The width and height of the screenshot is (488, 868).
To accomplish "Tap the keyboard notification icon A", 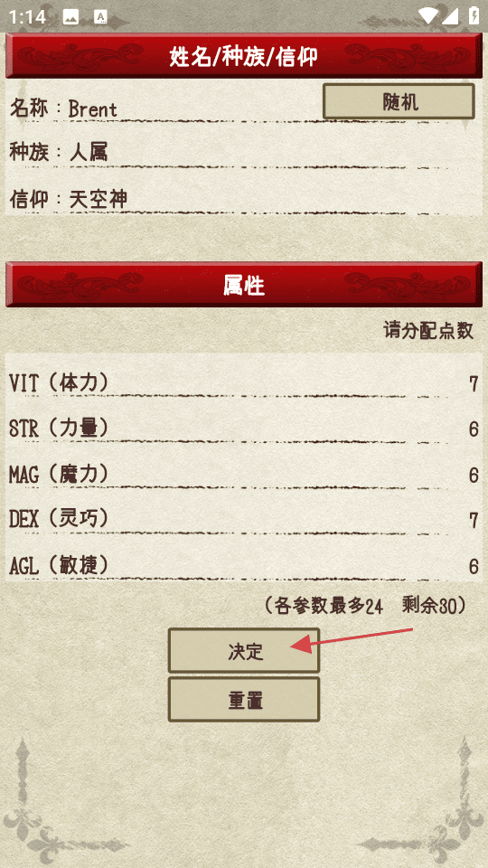I will pyautogui.click(x=100, y=17).
